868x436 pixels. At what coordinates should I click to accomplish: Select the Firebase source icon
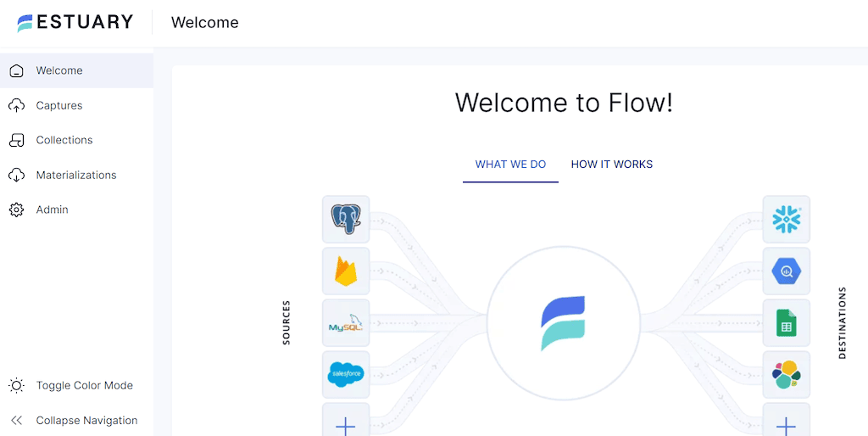346,271
